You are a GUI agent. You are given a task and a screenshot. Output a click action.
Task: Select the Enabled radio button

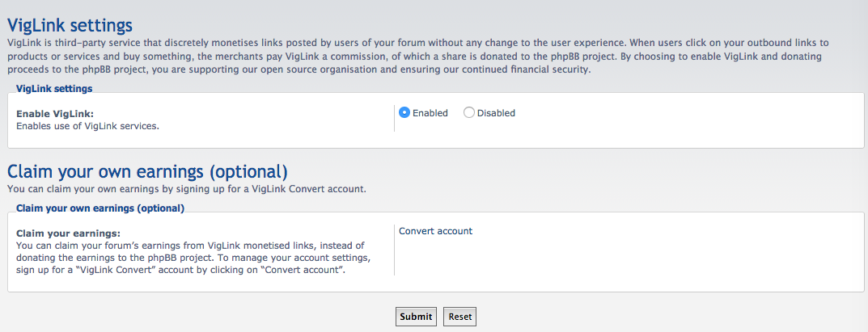[x=404, y=113]
